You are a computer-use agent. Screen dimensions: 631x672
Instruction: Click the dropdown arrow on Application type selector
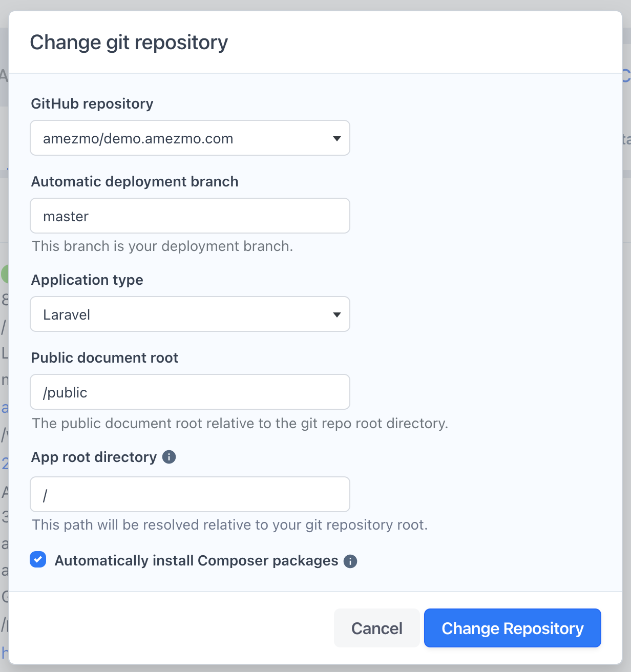point(337,314)
